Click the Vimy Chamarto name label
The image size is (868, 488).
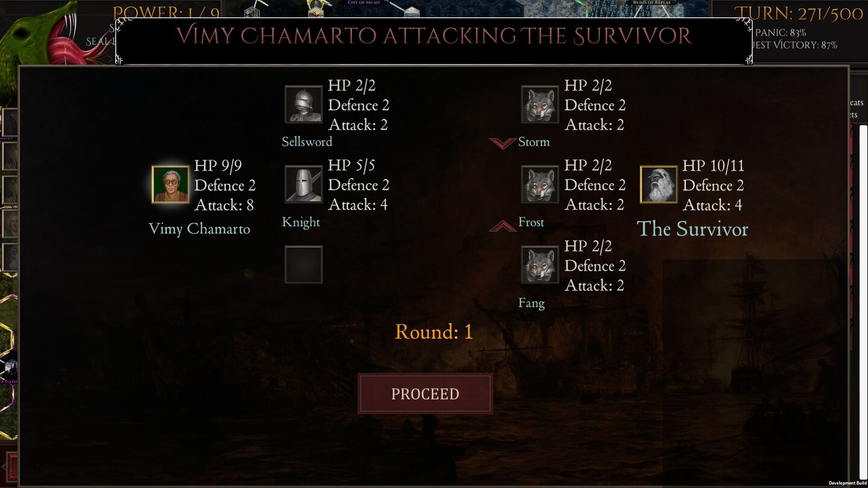tap(199, 229)
